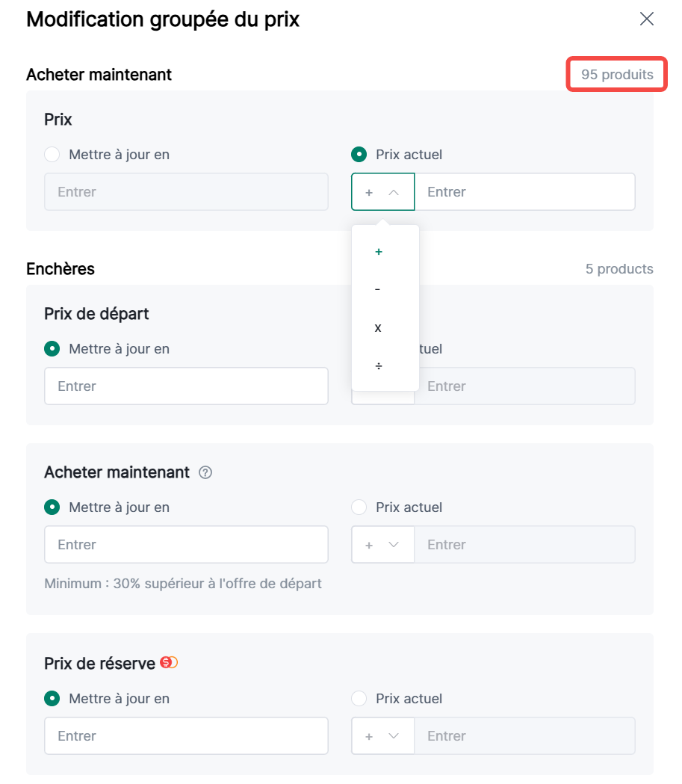Viewport: 682px width, 784px height.
Task: Select 'Mettre à jour en' for Prix de départ
Action: [52, 349]
